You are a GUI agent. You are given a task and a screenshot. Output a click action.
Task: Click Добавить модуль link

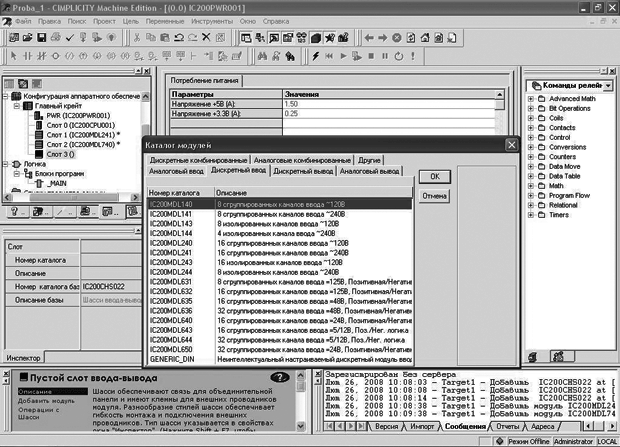tap(46, 401)
